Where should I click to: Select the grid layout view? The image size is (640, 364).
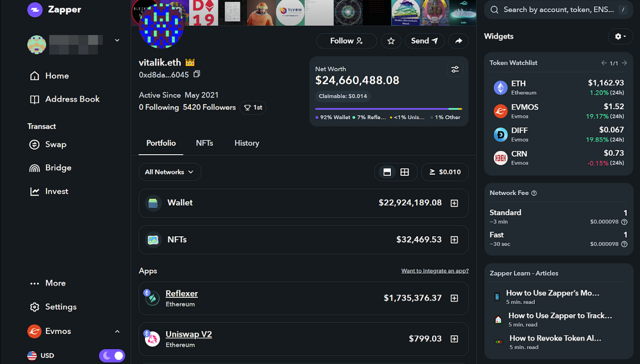(x=405, y=172)
